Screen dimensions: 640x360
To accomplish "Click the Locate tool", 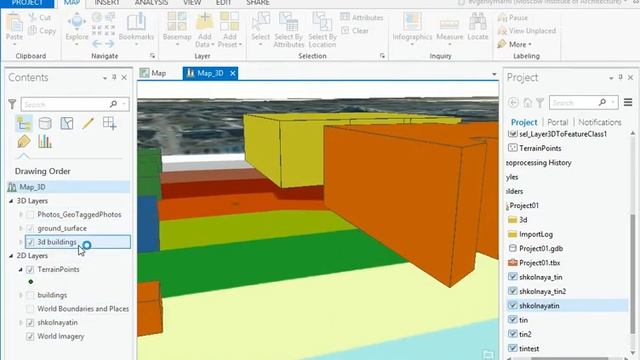I will pos(478,27).
